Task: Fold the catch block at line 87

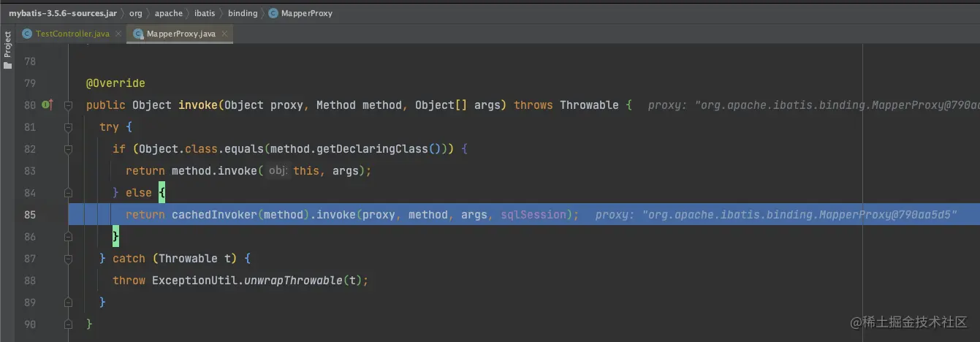Action: [68, 259]
